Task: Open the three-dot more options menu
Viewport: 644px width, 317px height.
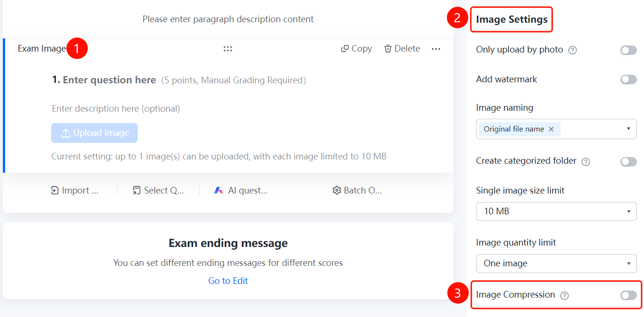Action: (436, 49)
